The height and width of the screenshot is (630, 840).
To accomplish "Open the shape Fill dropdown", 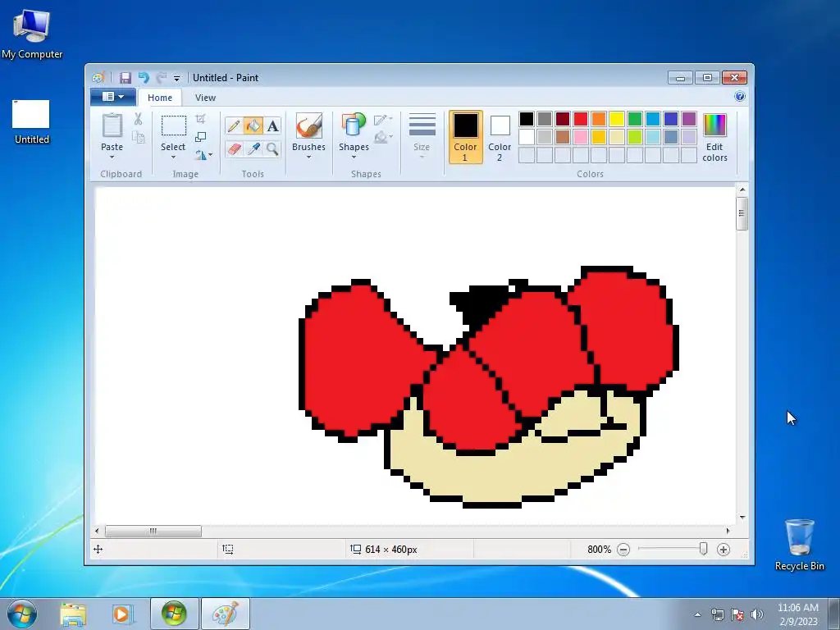I will [383, 137].
